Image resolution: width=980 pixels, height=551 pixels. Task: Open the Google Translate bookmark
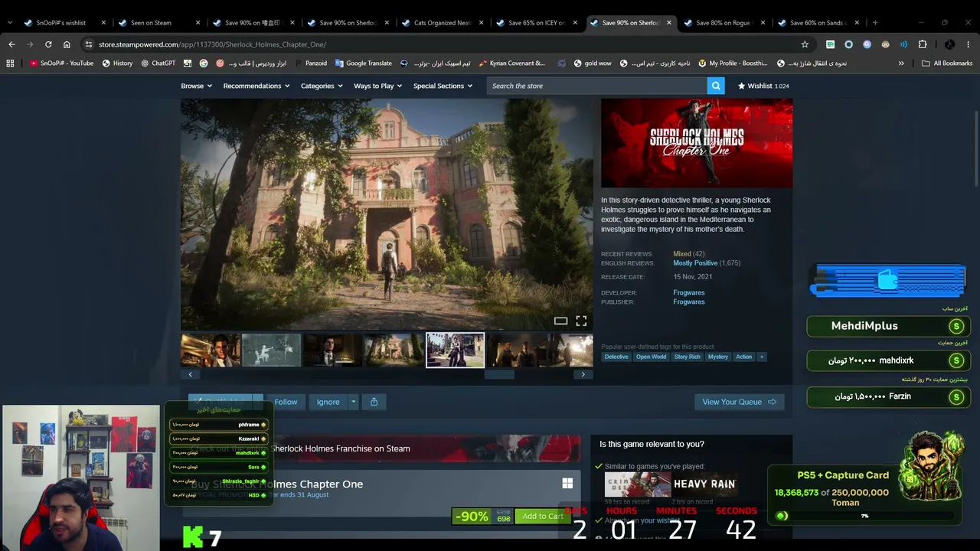(363, 64)
